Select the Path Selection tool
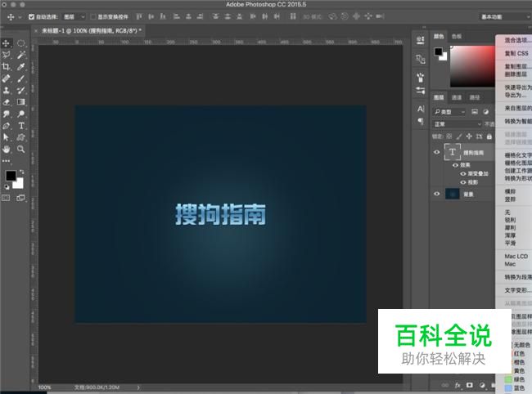532x394 pixels. [6, 137]
